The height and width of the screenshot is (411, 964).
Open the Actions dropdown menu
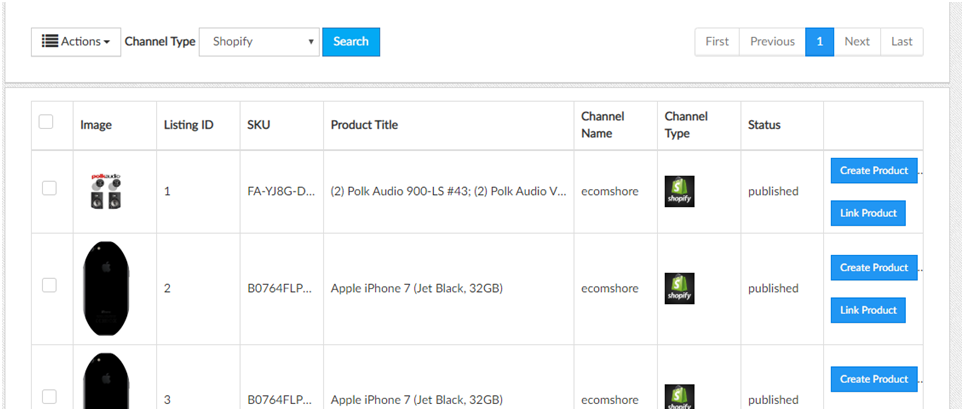[x=76, y=42]
